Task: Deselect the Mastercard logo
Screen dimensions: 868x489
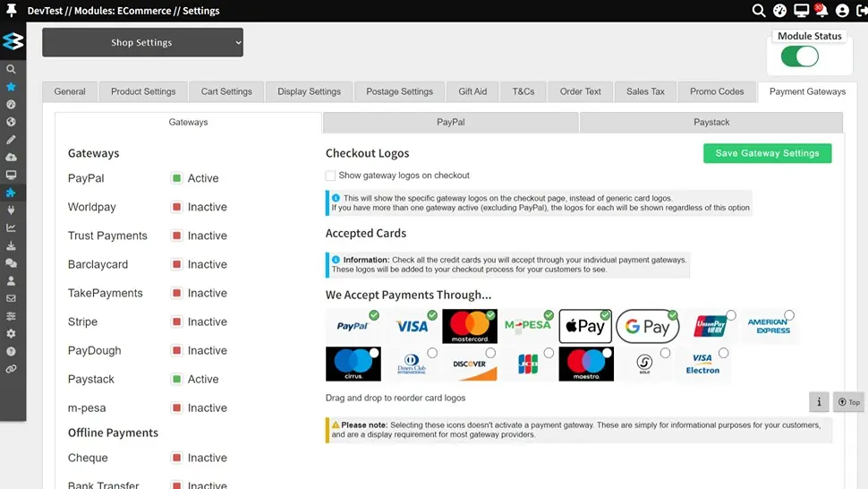Action: click(470, 326)
